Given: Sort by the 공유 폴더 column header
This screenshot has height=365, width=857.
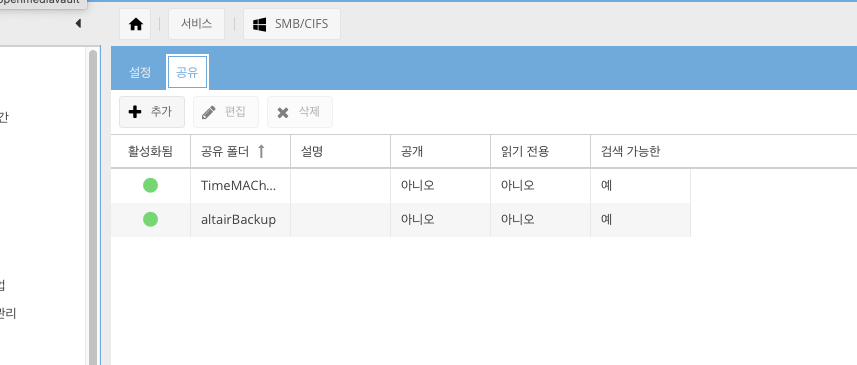Looking at the screenshot, I should coord(240,151).
